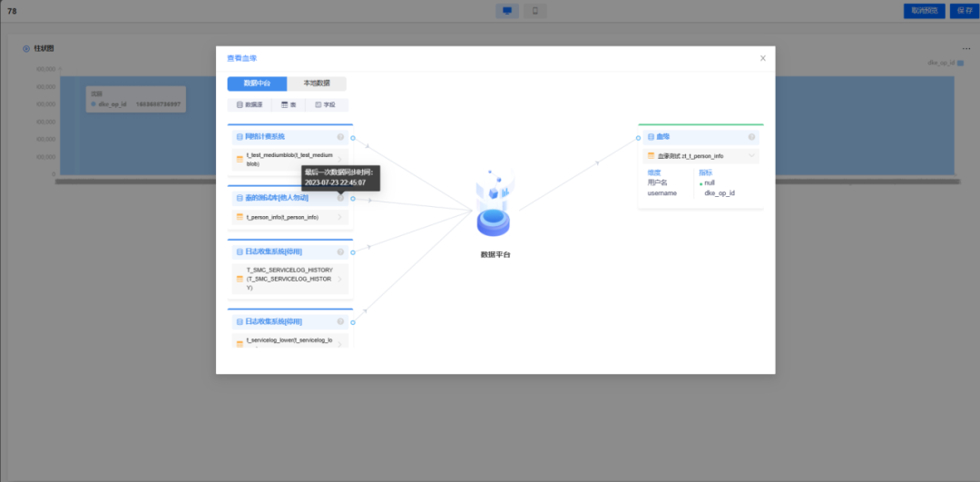The image size is (980, 482).
Task: Click help icon on card above T_SMC_SERVICELOG_HISTORY
Action: click(x=340, y=252)
